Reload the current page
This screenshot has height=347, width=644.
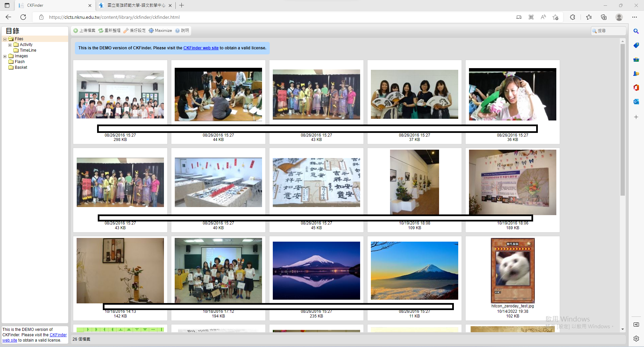tap(23, 17)
